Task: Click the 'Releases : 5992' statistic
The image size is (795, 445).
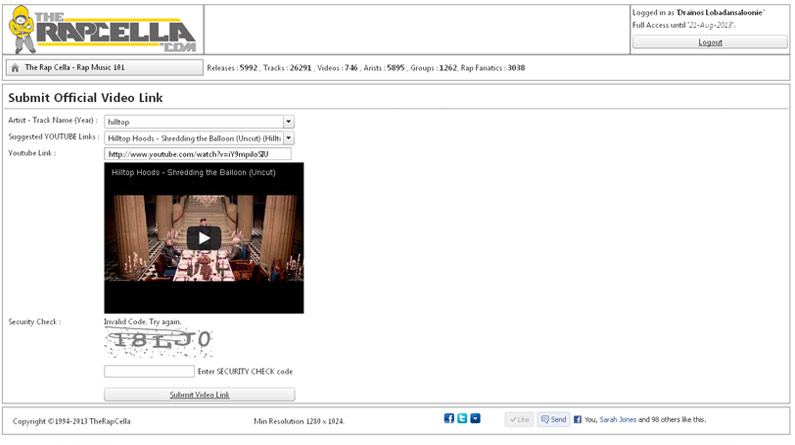Action: [232, 67]
